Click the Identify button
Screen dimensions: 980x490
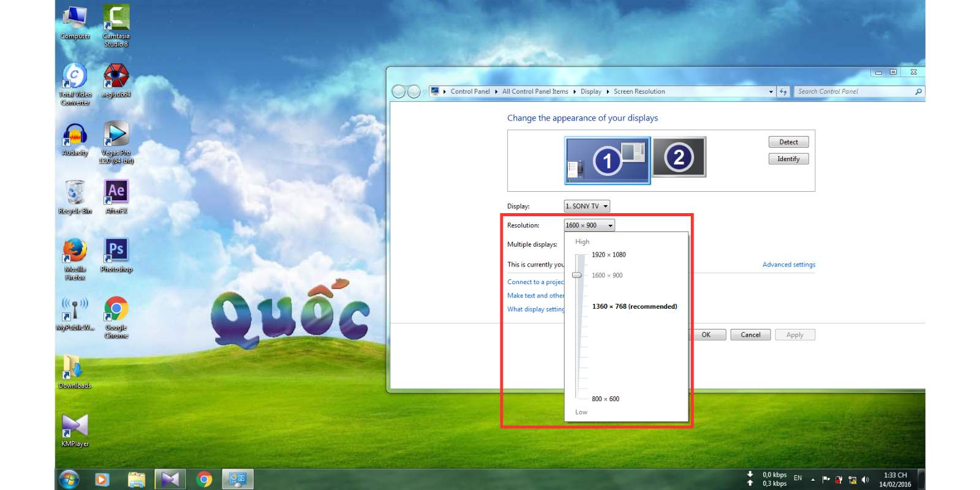[x=789, y=159]
